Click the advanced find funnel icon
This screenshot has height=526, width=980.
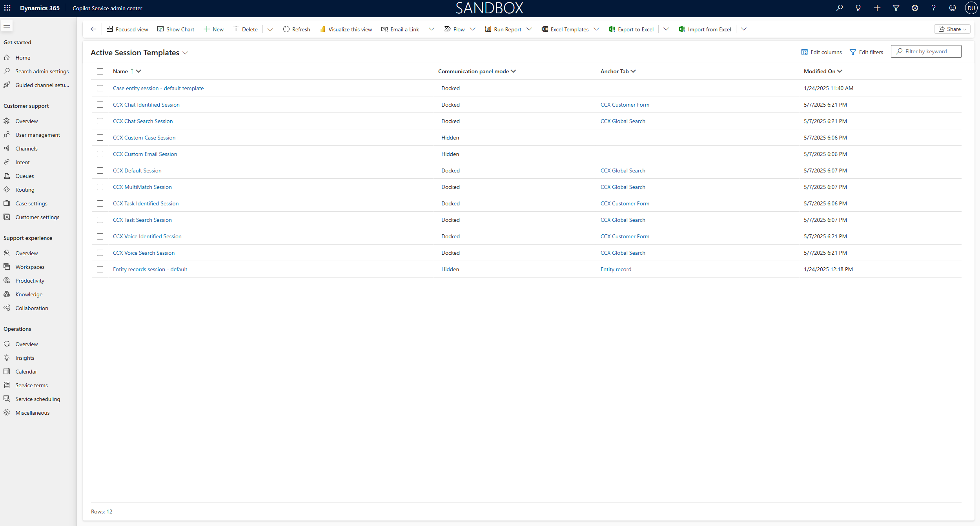[896, 8]
